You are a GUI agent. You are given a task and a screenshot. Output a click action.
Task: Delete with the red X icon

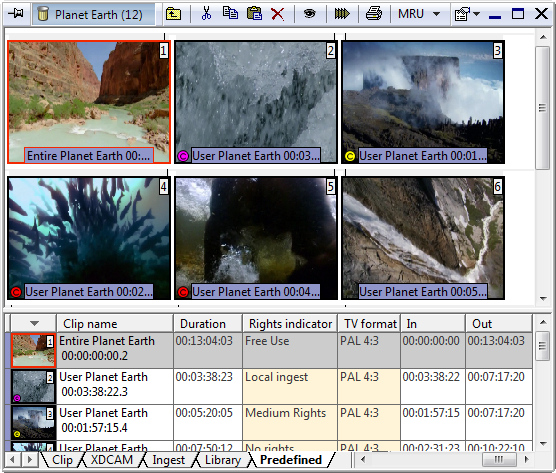[277, 14]
